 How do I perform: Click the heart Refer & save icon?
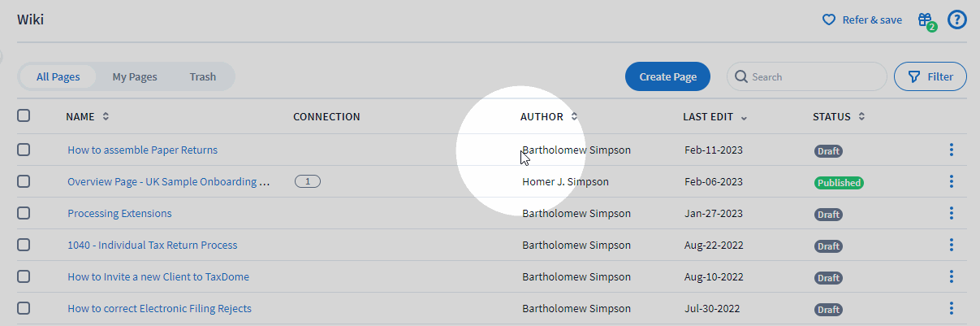829,20
